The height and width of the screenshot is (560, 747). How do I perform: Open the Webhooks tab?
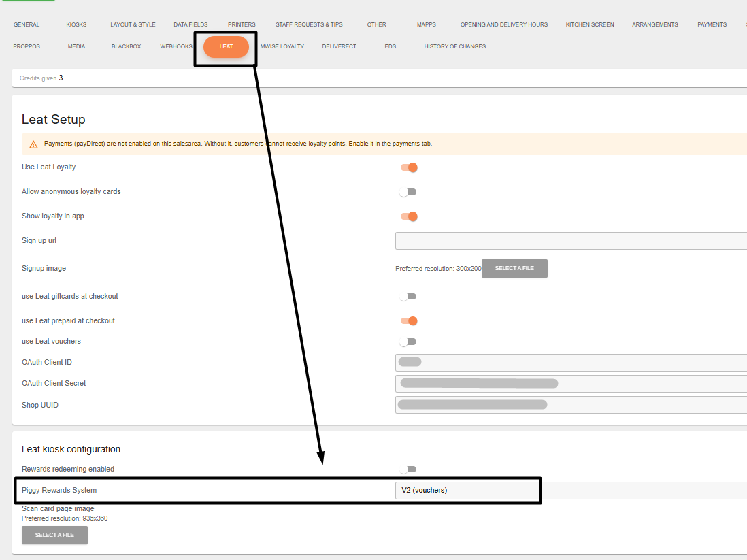point(176,46)
